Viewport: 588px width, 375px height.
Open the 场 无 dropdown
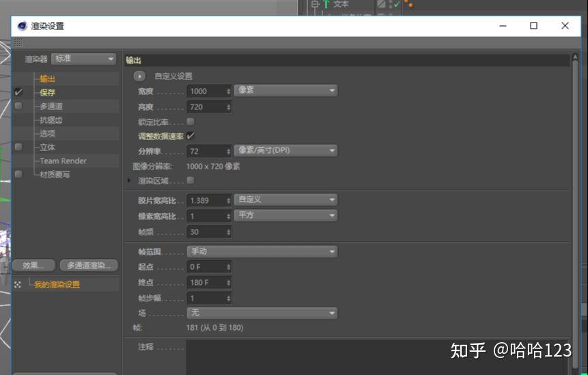tap(262, 313)
